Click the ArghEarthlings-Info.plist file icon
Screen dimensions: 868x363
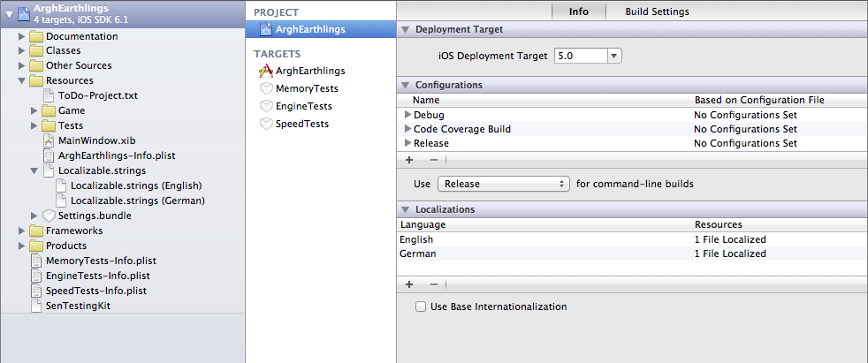[x=49, y=155]
